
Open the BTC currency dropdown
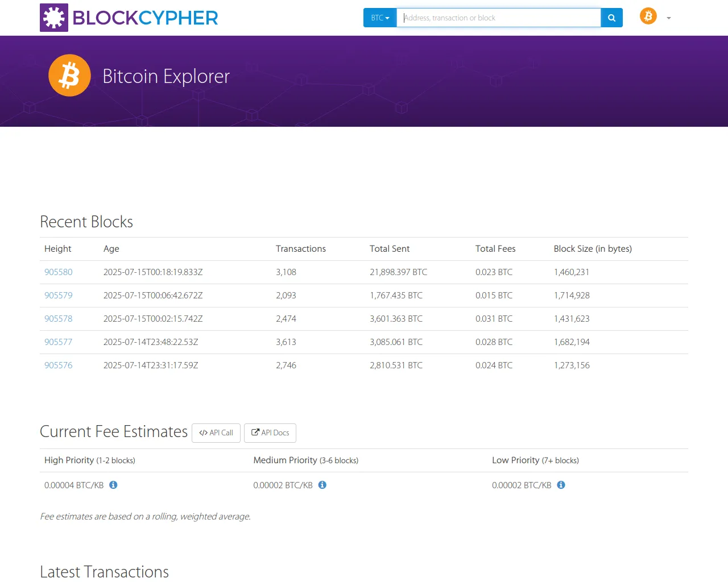(x=380, y=18)
